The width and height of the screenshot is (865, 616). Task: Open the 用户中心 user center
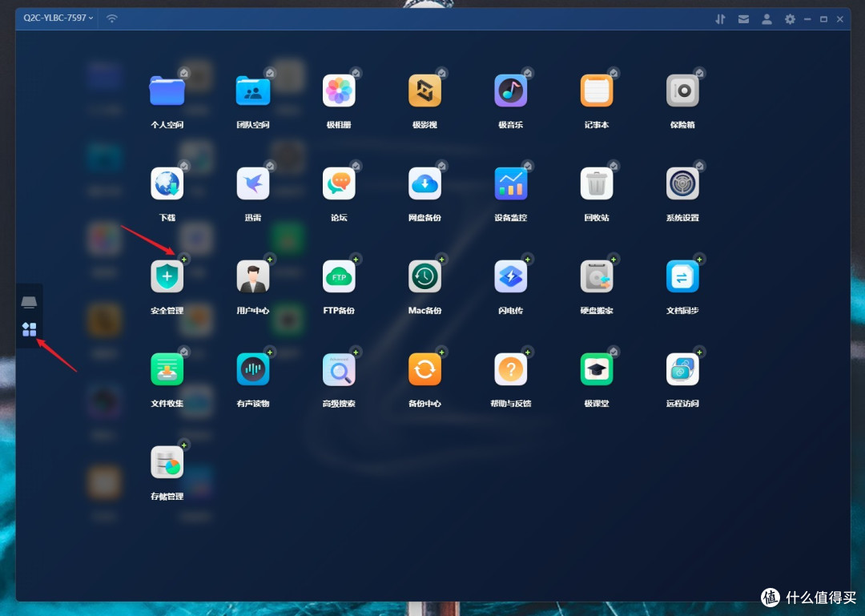click(253, 276)
